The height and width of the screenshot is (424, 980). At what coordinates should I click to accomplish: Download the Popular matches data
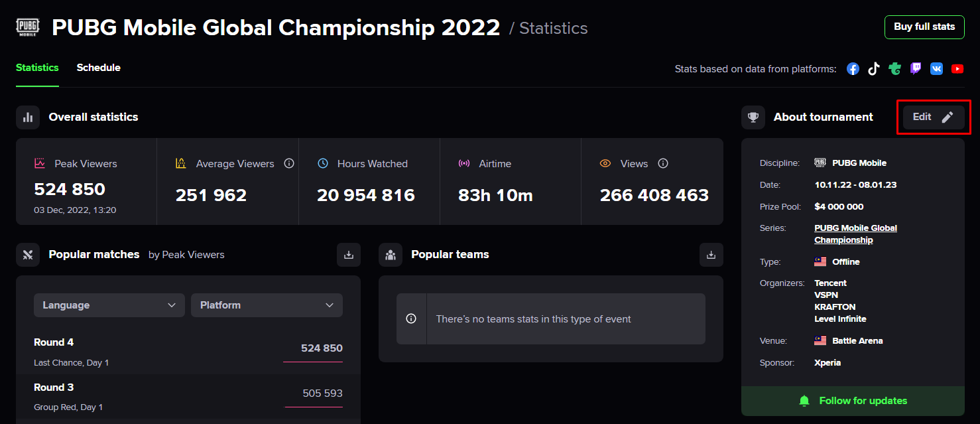(x=349, y=255)
